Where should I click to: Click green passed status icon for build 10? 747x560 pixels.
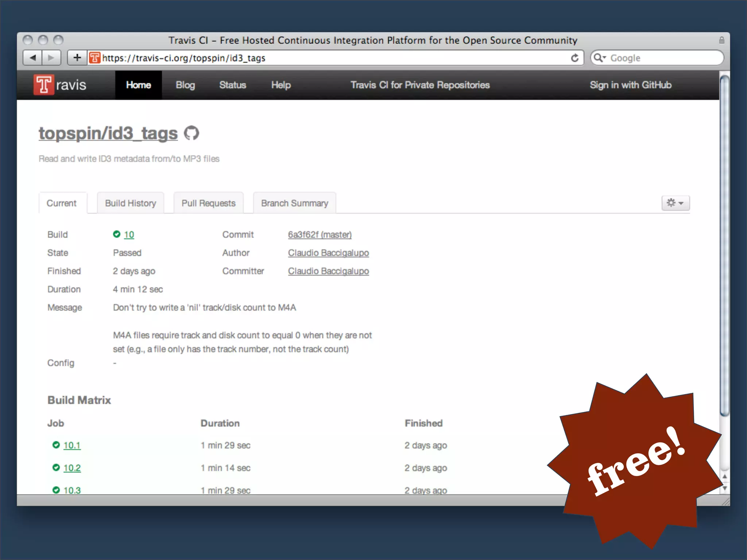click(x=117, y=234)
